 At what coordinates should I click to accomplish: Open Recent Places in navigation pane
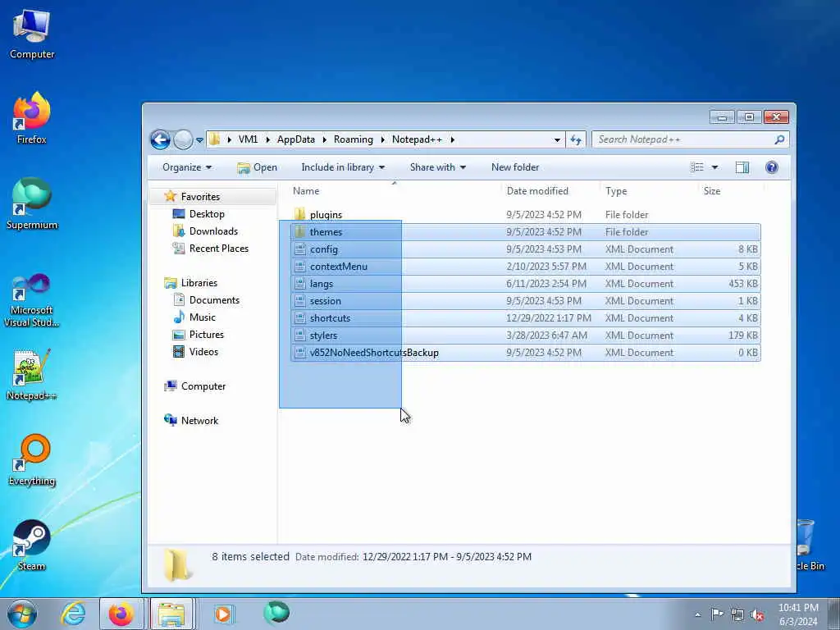[x=218, y=248]
